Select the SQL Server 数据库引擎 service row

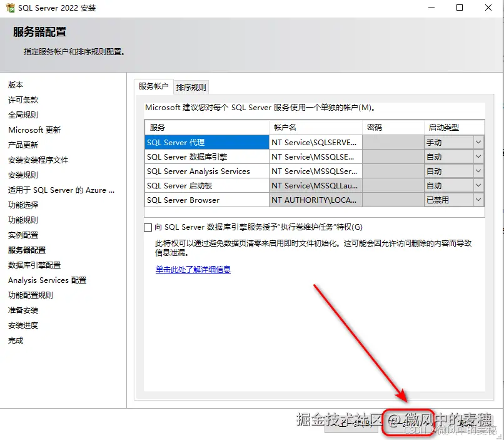tap(207, 156)
